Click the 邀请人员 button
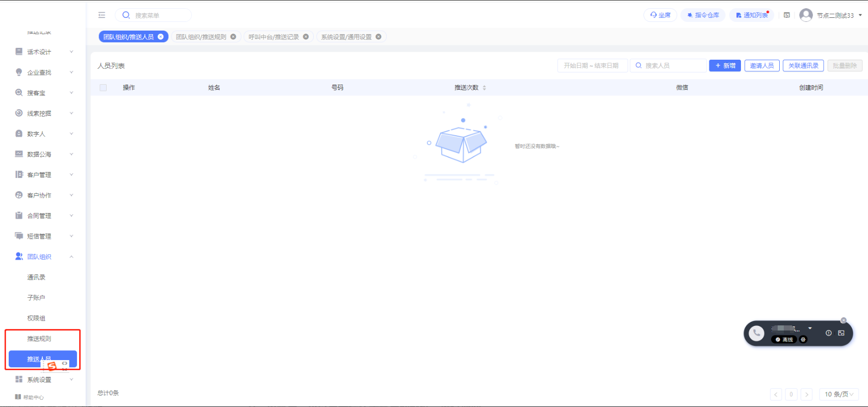Screen dimensions: 868x407 click(761, 66)
